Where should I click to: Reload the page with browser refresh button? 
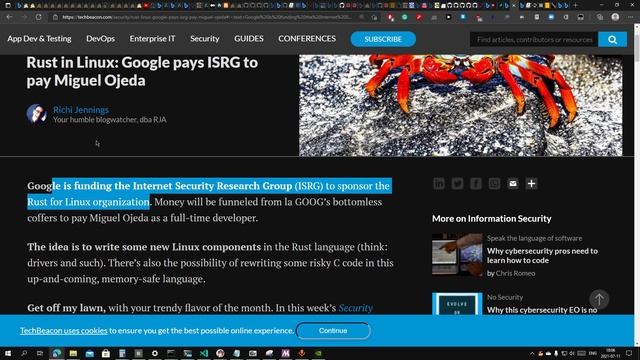pos(38,17)
